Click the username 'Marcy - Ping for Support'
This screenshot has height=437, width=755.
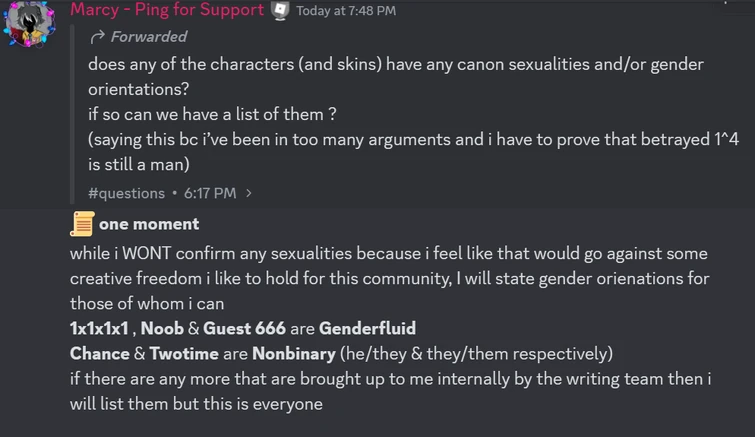(167, 10)
